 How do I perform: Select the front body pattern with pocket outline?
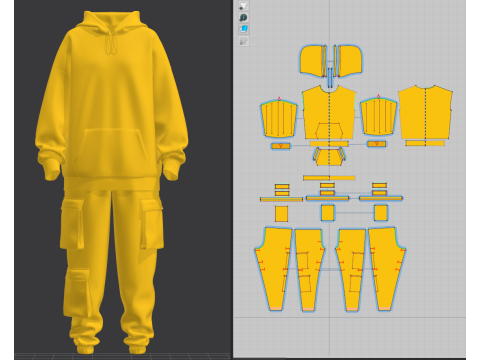tap(329, 112)
